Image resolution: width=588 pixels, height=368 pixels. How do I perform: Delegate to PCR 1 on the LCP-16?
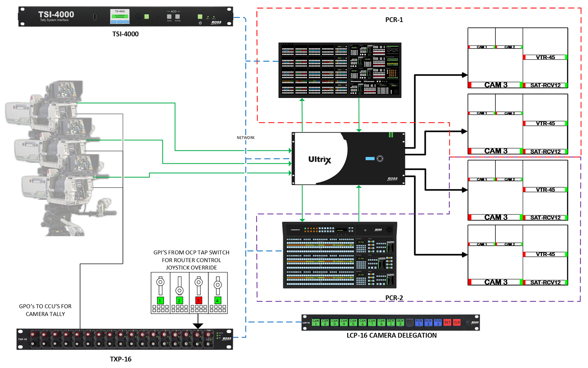419,322
